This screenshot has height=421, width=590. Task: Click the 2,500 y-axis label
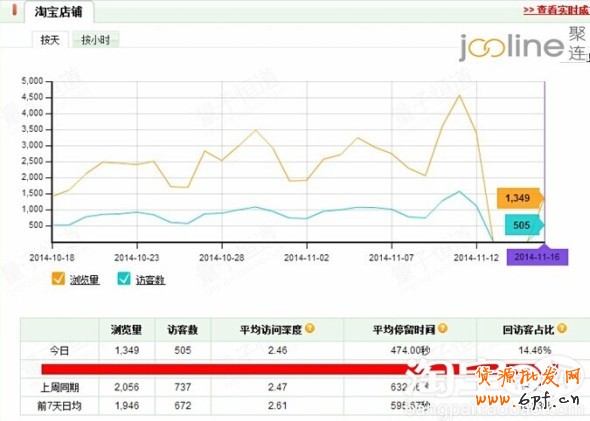(x=32, y=161)
